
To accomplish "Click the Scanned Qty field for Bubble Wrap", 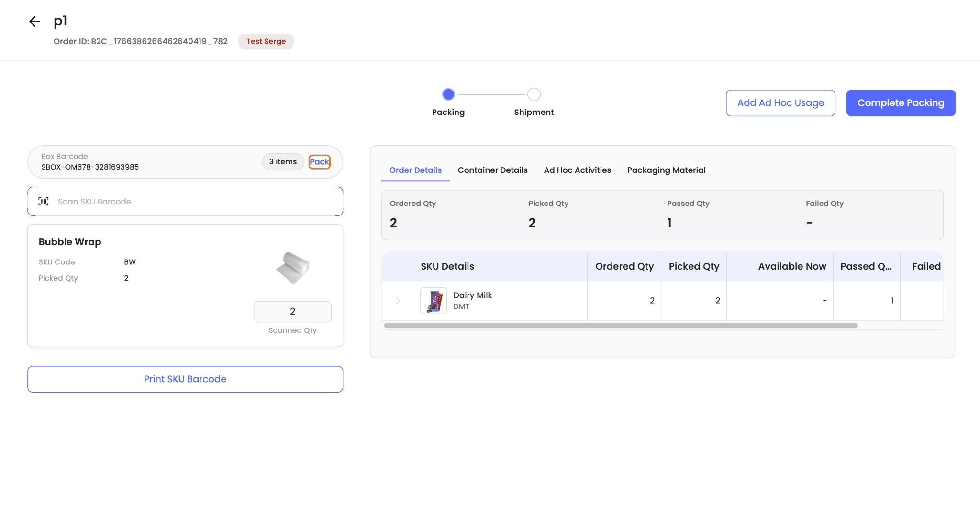I will (x=292, y=312).
